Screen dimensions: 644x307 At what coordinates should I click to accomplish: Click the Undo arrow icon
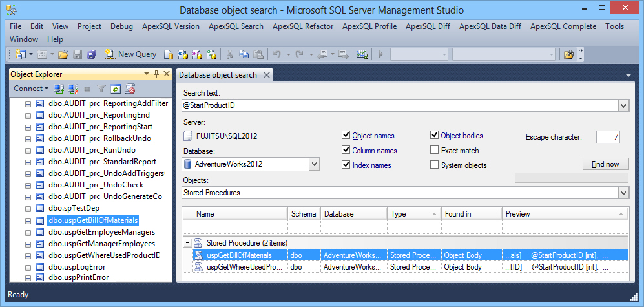[x=277, y=54]
